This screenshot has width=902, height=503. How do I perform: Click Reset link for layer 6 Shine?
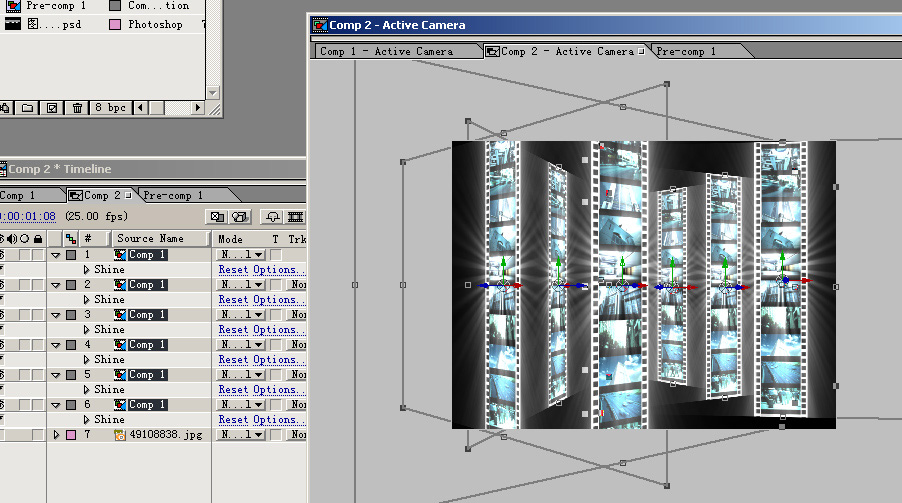234,420
